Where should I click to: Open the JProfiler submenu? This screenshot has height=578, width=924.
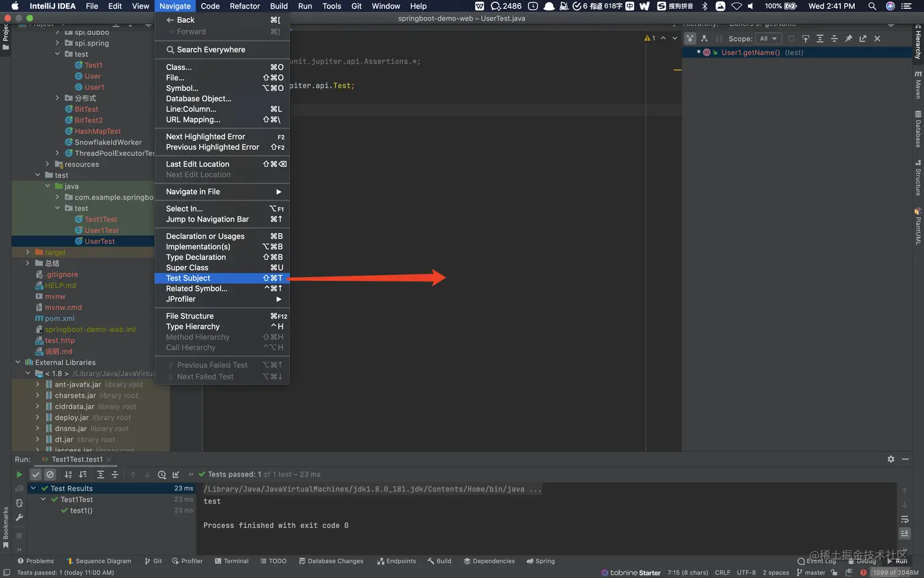222,299
